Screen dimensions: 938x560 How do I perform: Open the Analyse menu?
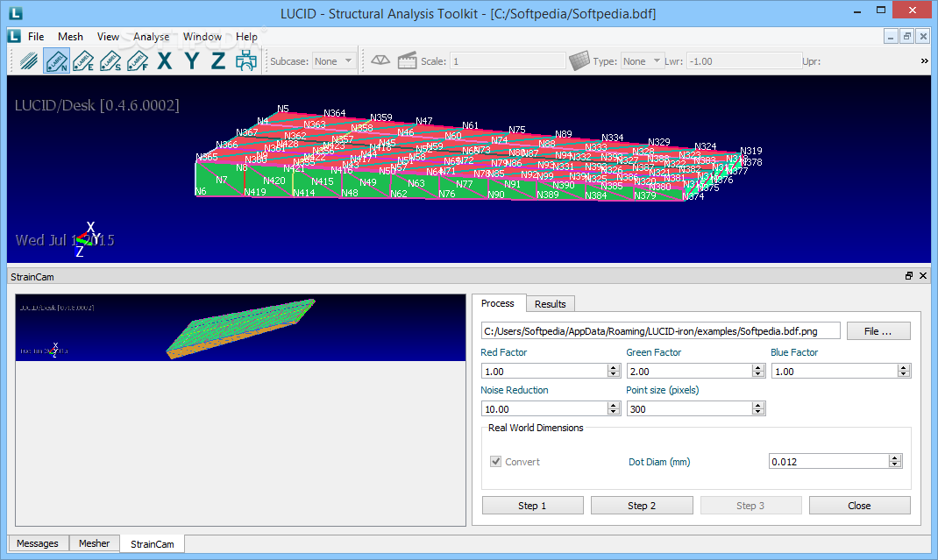tap(152, 37)
